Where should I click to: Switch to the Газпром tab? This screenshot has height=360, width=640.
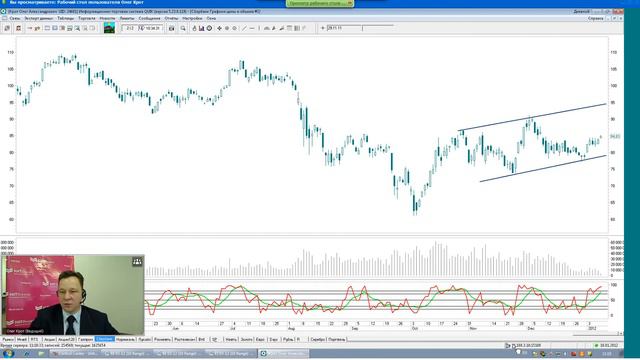click(86, 339)
